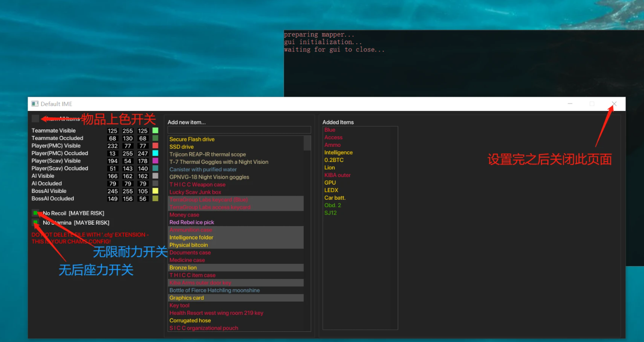Open the AI Visible gray color swatch
Screen dimensions: 644x342
[x=155, y=176]
